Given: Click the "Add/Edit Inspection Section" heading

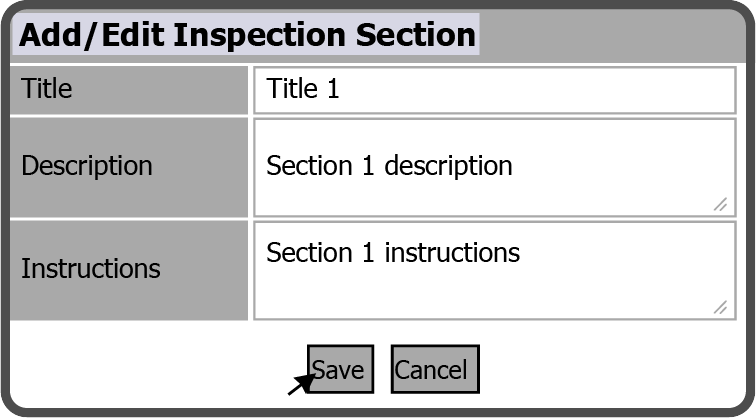Looking at the screenshot, I should click(x=247, y=36).
